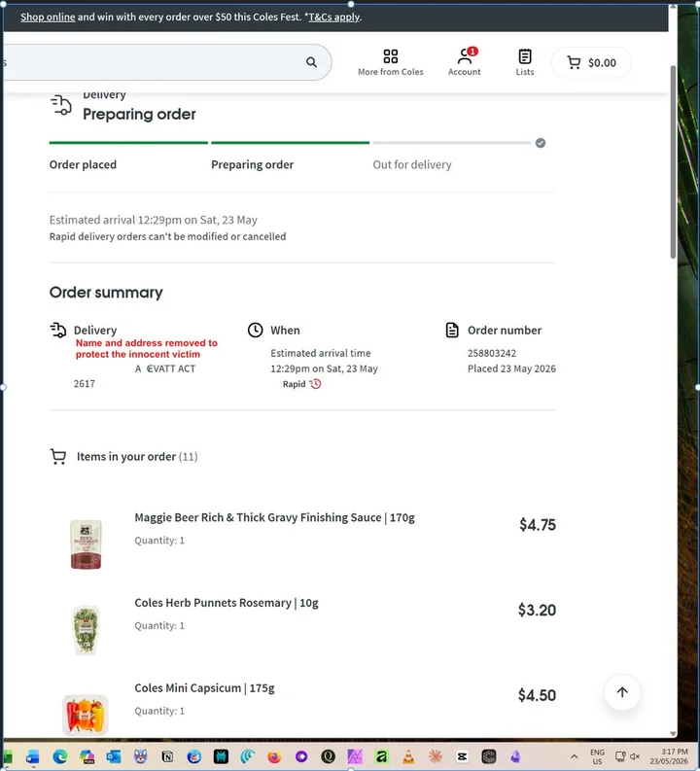
Task: Open Affinity Photo from the taskbar
Action: (355, 756)
